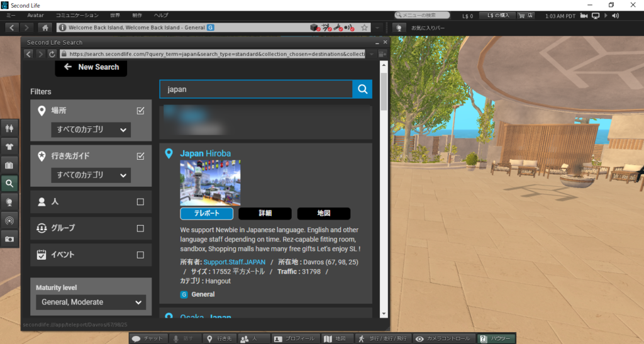This screenshot has height=344, width=644.
Task: Expand the 行き先ガイド category dropdown
Action: 91,175
